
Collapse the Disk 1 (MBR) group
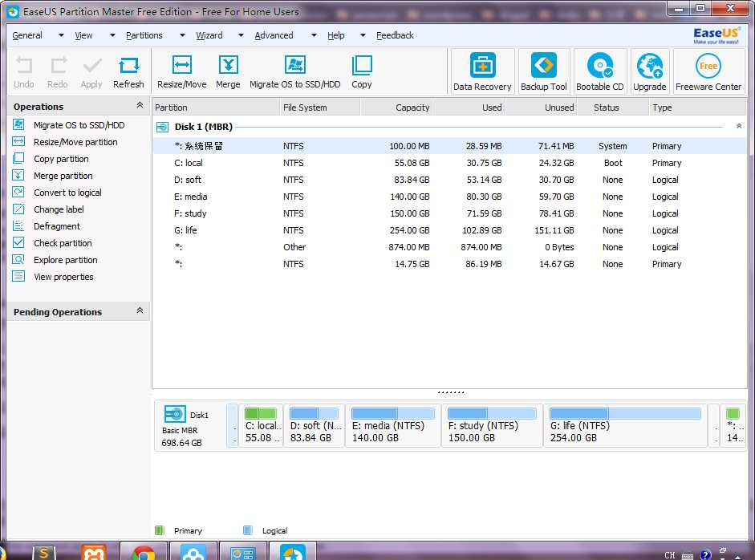point(738,127)
